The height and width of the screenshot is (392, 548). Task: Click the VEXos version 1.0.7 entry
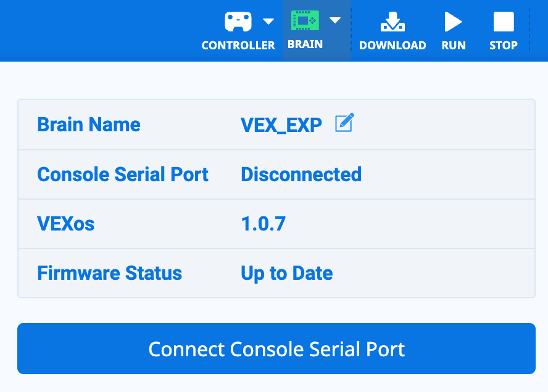point(264,224)
